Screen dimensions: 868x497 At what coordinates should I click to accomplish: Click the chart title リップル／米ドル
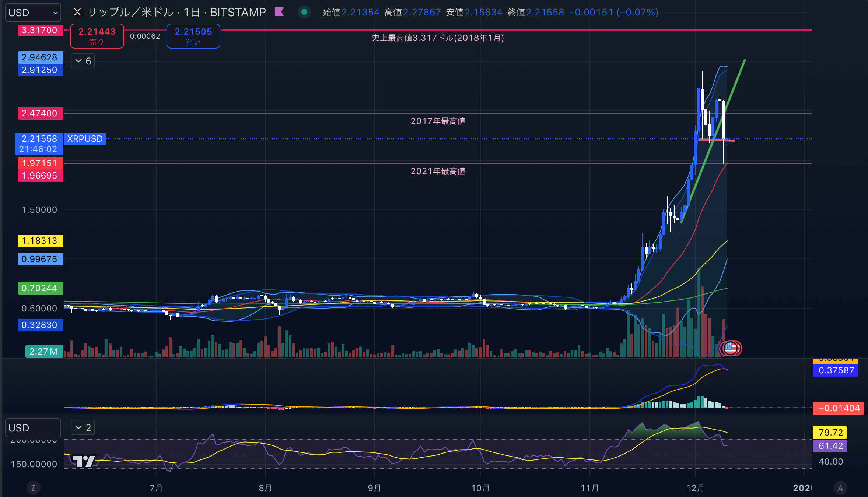coord(130,12)
